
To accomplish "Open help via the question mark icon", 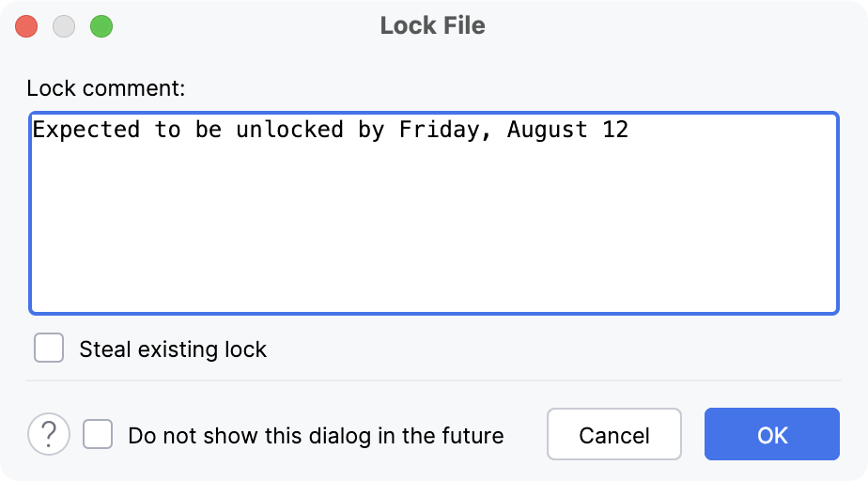I will tap(49, 435).
